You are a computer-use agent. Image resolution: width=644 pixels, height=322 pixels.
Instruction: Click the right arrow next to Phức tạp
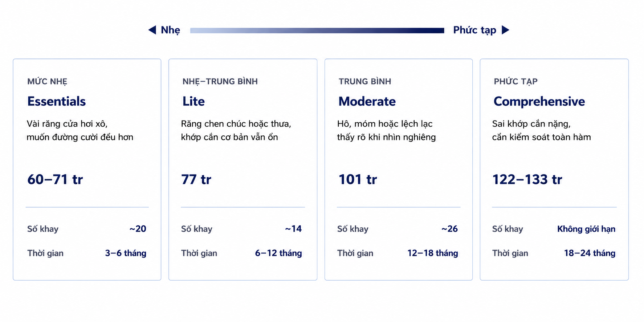(x=505, y=30)
